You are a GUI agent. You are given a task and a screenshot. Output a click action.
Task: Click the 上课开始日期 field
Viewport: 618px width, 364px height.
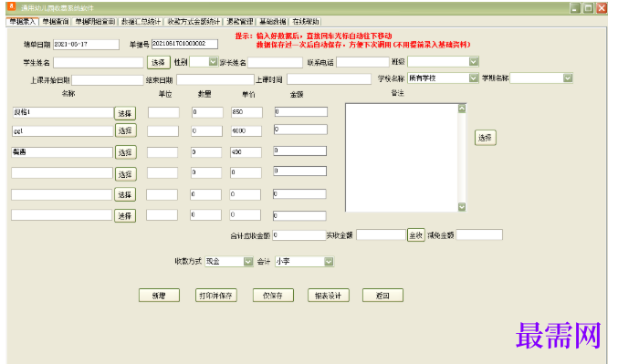[107, 80]
